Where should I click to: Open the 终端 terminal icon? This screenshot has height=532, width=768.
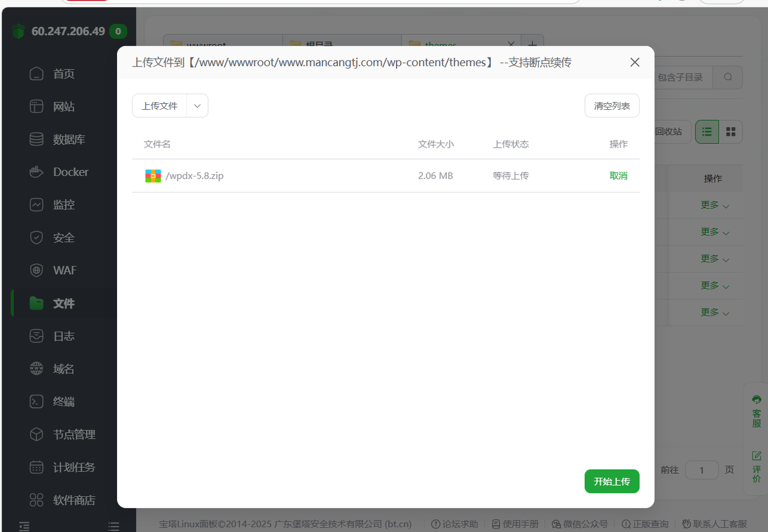coord(37,401)
